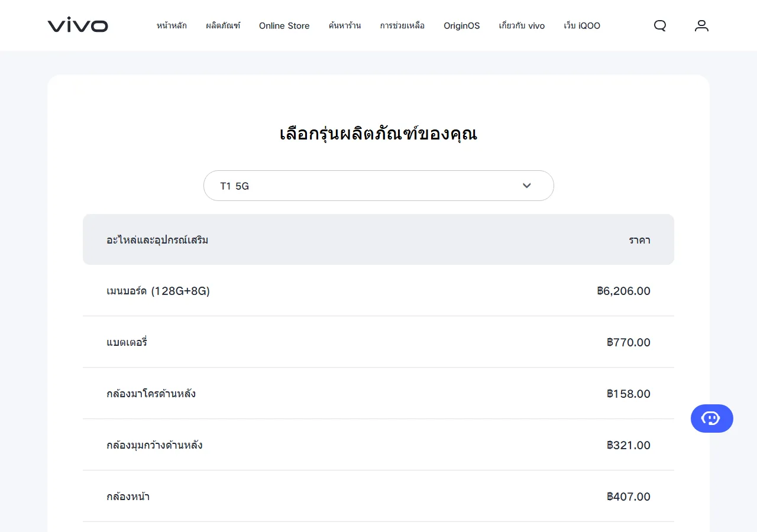
Task: Open เกี่ยวกับ vivo menu item
Action: point(522,25)
